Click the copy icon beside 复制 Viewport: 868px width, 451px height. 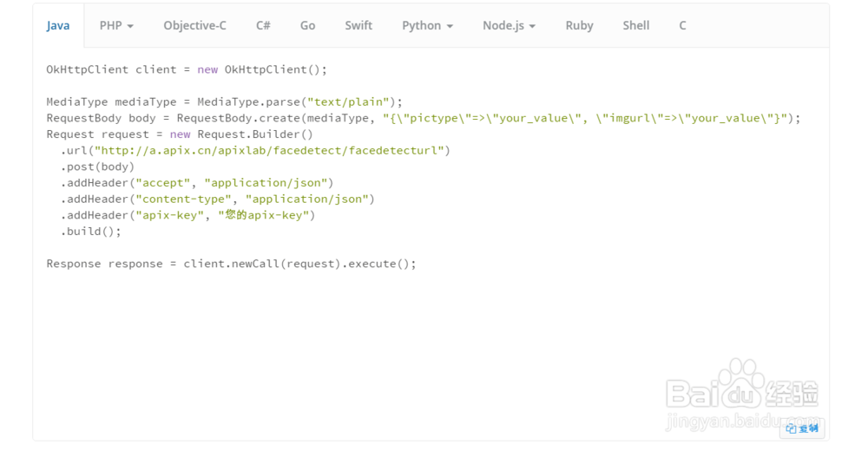click(x=791, y=428)
